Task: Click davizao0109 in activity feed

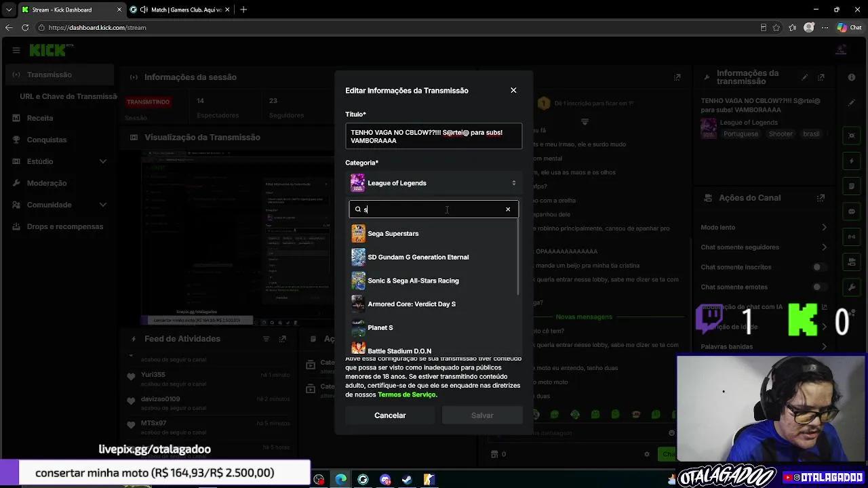Action: [x=161, y=399]
